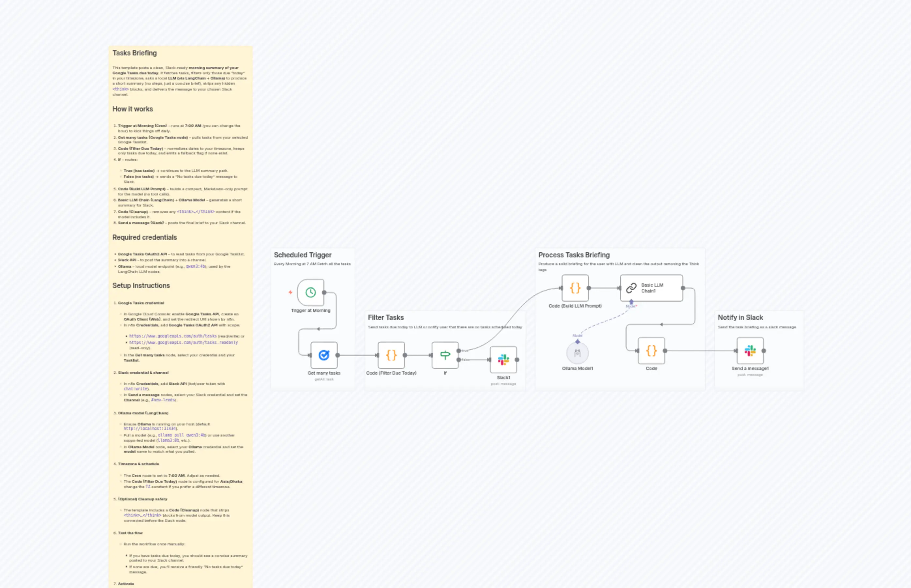This screenshot has width=911, height=588.
Task: Select the Get many tasks Google Tasks node
Action: click(324, 355)
